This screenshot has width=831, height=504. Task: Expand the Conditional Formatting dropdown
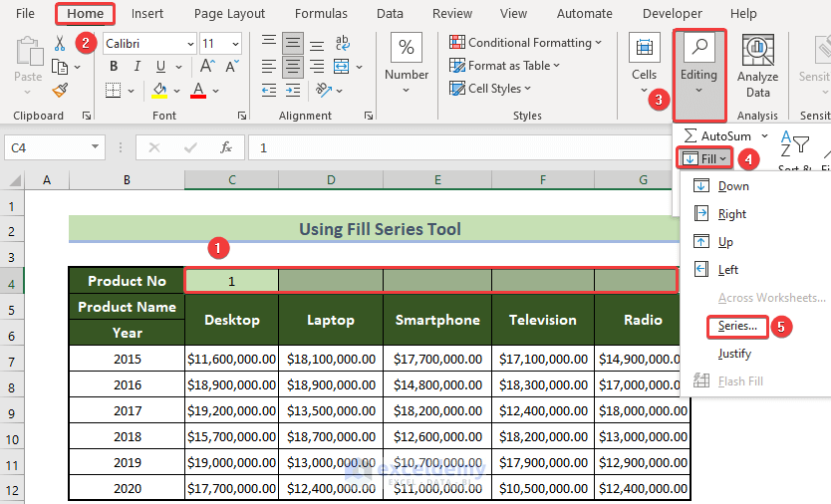point(598,43)
